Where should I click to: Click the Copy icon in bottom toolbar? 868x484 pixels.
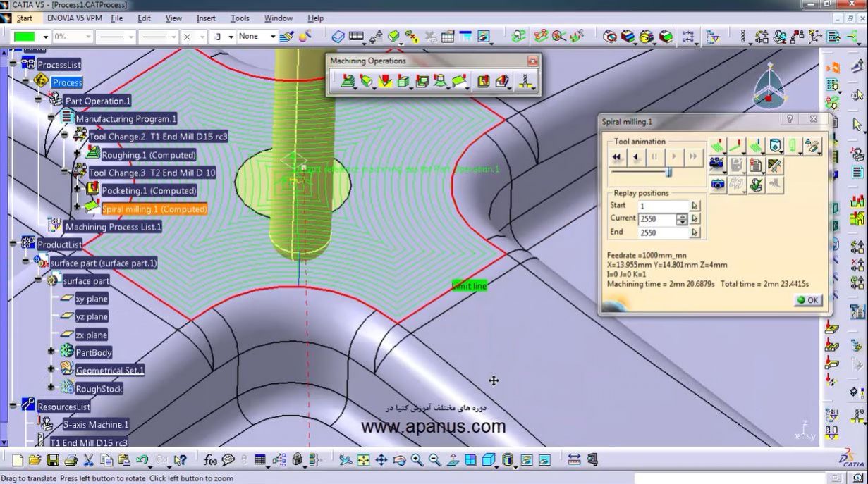[106, 460]
